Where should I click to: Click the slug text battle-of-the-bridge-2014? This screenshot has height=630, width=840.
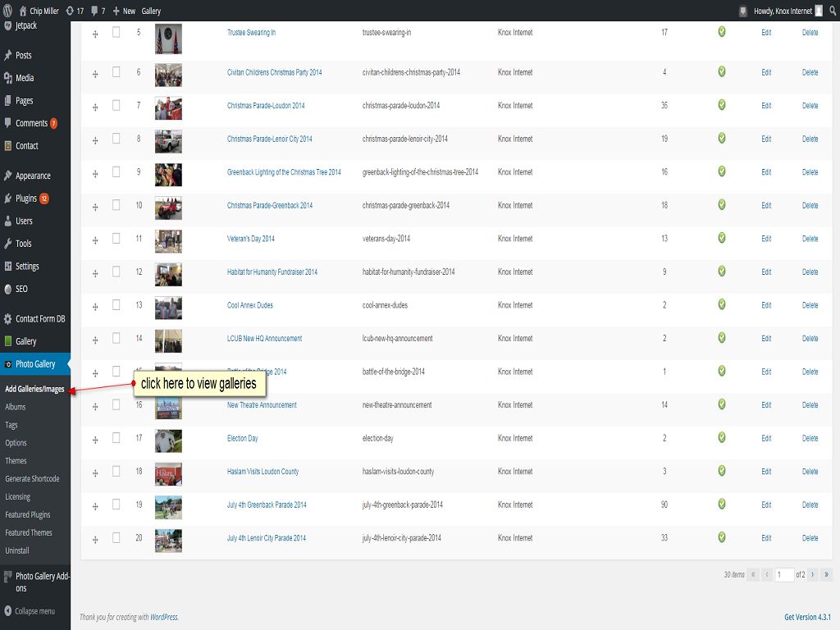coord(393,372)
